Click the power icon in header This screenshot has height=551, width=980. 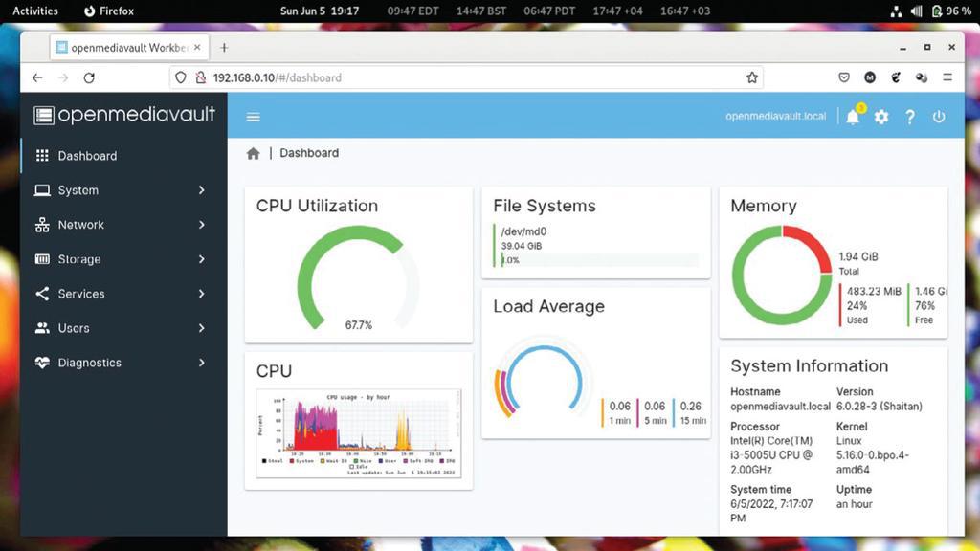939,117
